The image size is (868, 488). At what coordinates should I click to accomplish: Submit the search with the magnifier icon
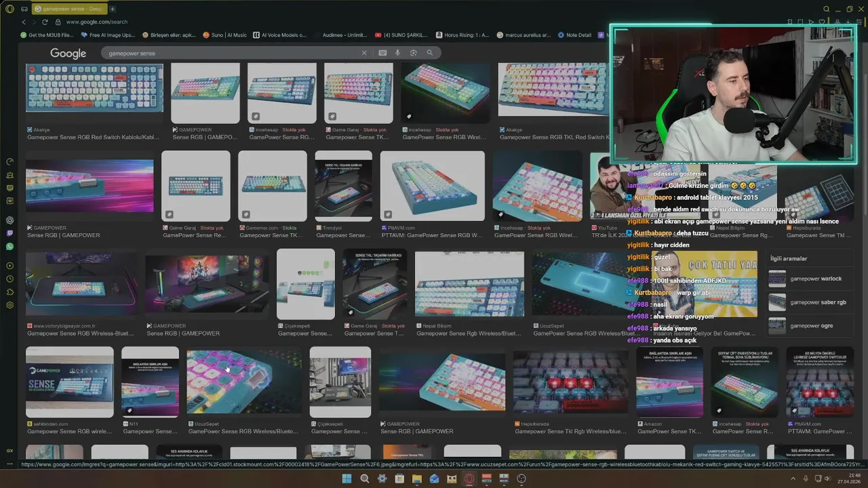[x=429, y=53]
